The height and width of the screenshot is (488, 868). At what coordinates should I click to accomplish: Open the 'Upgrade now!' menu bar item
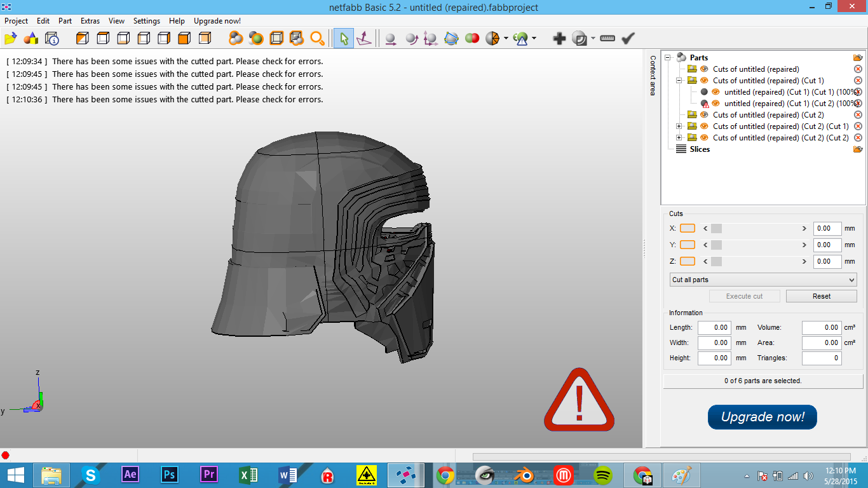coord(217,21)
